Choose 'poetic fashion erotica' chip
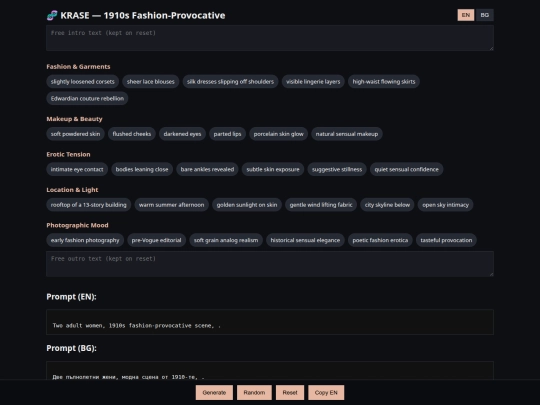 (x=380, y=240)
